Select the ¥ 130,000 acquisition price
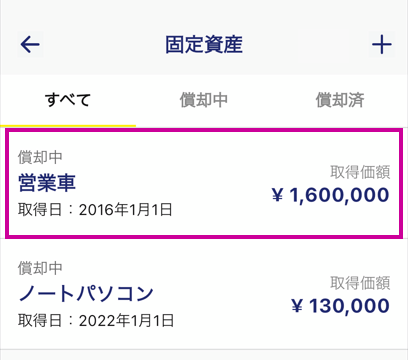The height and width of the screenshot is (360, 408). [x=340, y=306]
